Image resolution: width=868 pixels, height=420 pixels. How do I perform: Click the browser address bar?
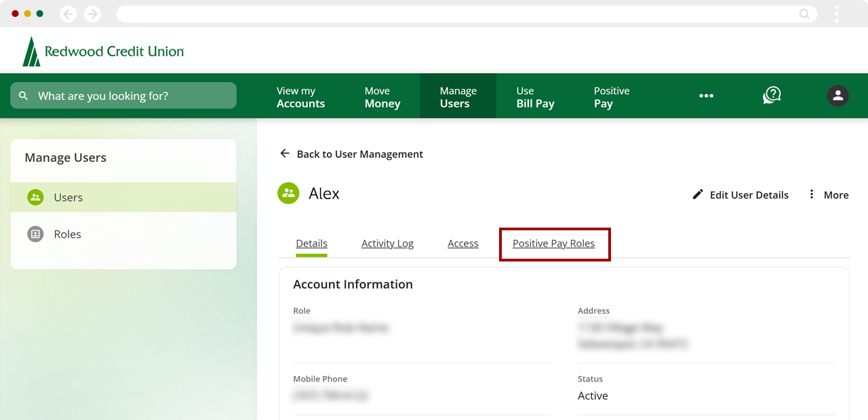point(467,14)
